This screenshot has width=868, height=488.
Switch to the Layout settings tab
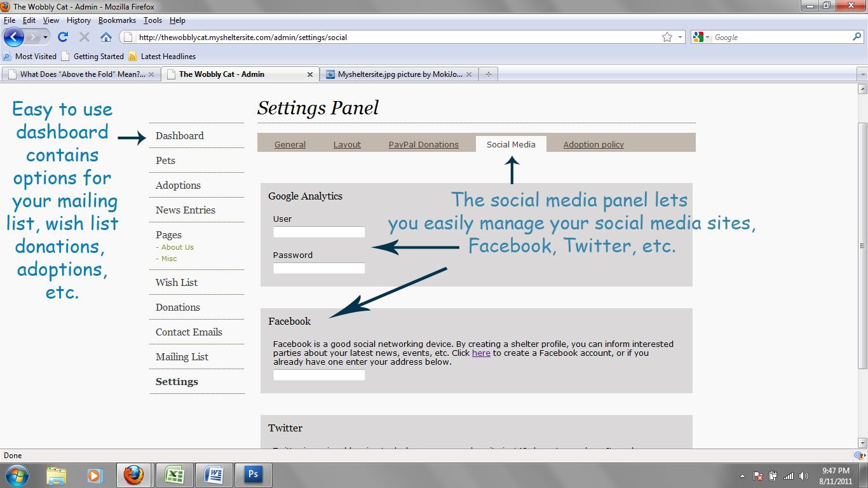click(x=347, y=144)
